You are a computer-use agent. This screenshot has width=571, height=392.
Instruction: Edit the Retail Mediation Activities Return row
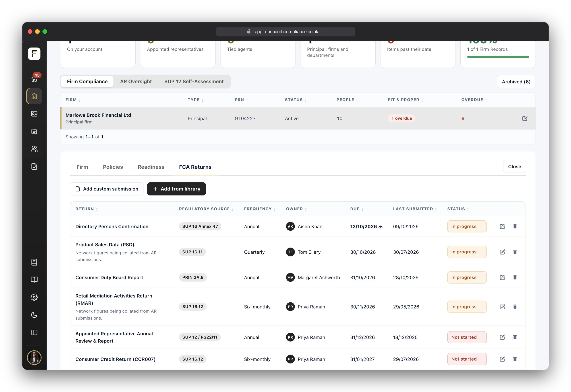point(502,307)
